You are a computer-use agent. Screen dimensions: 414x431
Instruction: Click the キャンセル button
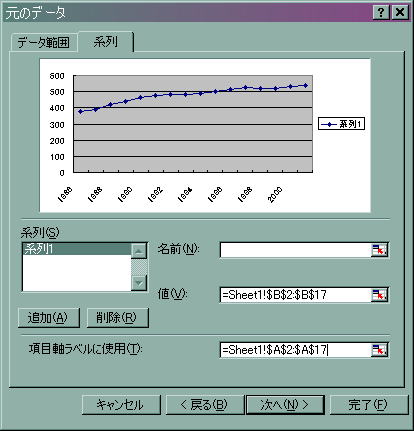click(x=121, y=405)
